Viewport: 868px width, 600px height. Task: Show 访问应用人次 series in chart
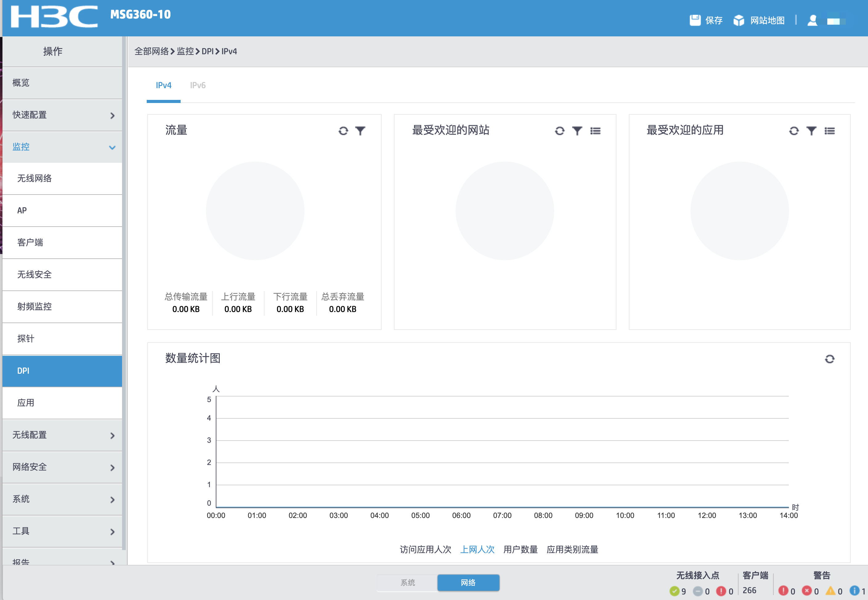point(425,549)
